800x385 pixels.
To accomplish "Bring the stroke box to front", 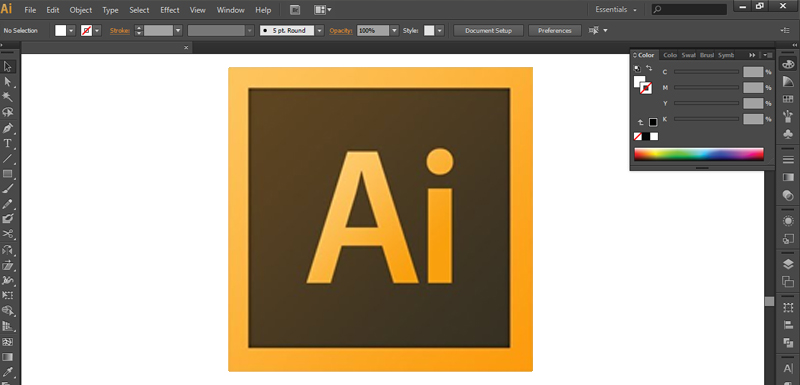I will 646,88.
